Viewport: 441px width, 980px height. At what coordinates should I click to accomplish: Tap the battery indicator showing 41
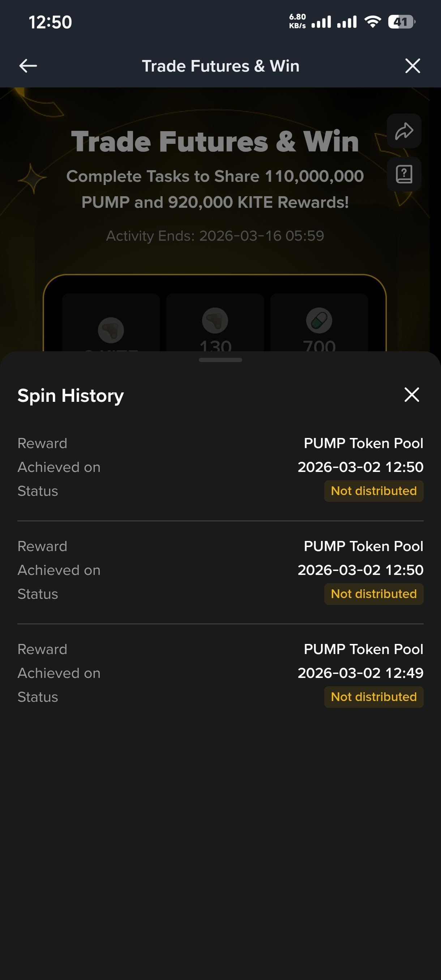click(402, 22)
